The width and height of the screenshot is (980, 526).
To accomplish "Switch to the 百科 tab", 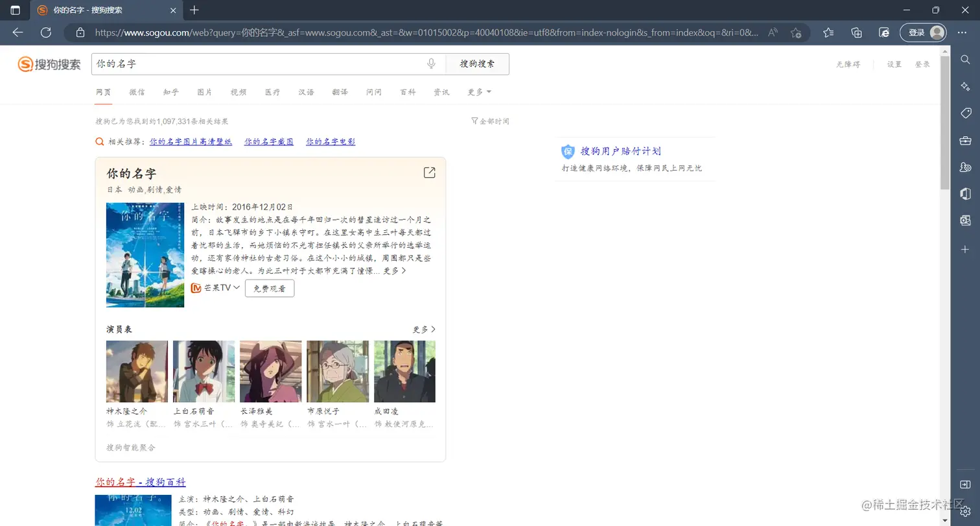I will [408, 92].
